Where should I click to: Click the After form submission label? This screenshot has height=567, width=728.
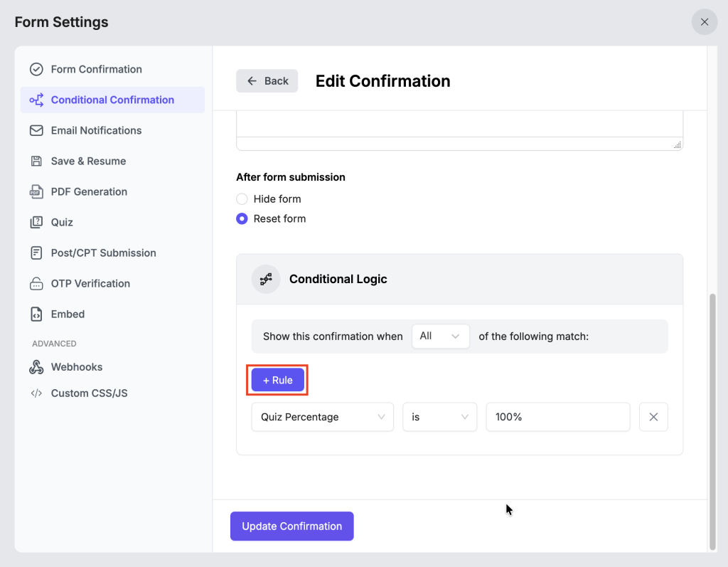[x=291, y=177]
